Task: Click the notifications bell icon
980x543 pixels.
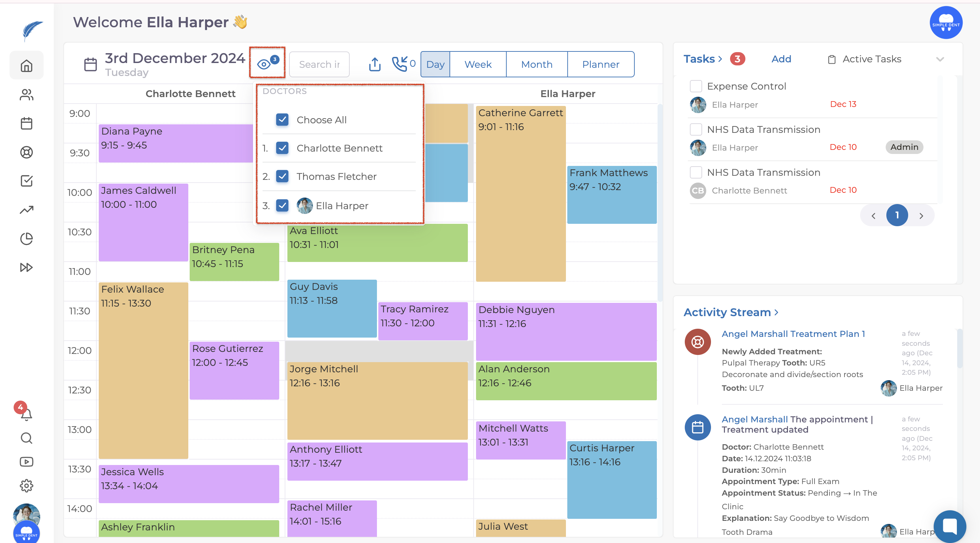Action: point(26,414)
